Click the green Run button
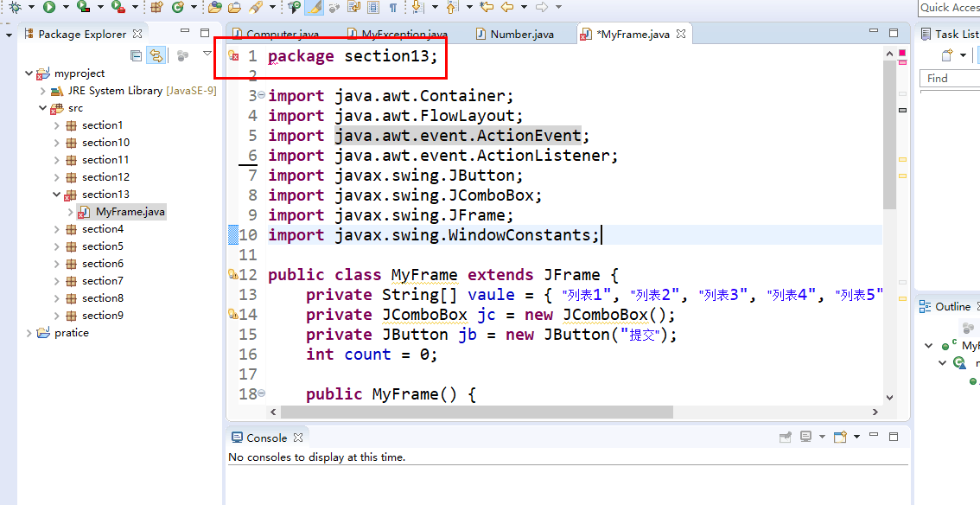This screenshot has height=505, width=980. click(x=49, y=7)
